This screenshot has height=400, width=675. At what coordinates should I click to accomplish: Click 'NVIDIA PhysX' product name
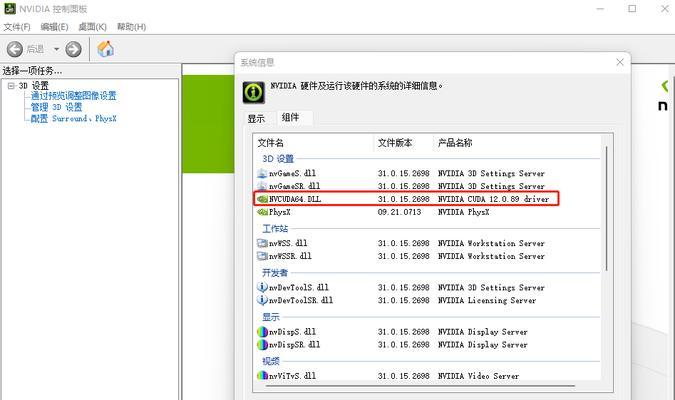click(463, 212)
